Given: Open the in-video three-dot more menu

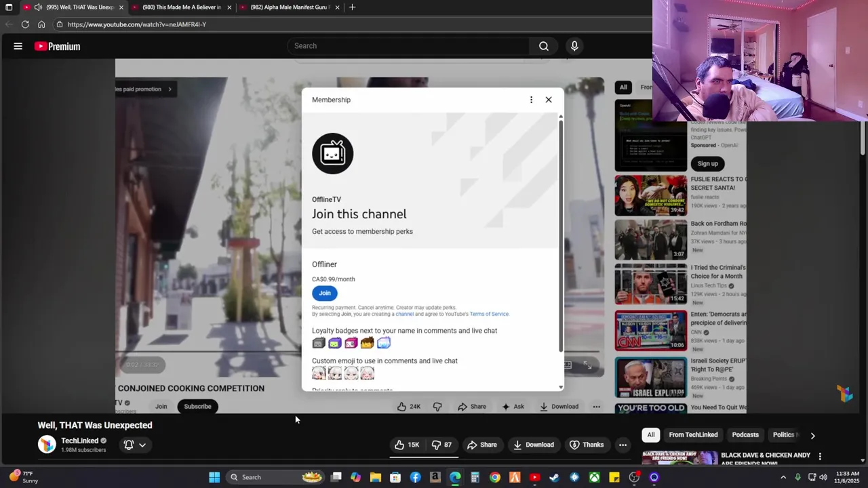Looking at the screenshot, I should click(x=596, y=407).
